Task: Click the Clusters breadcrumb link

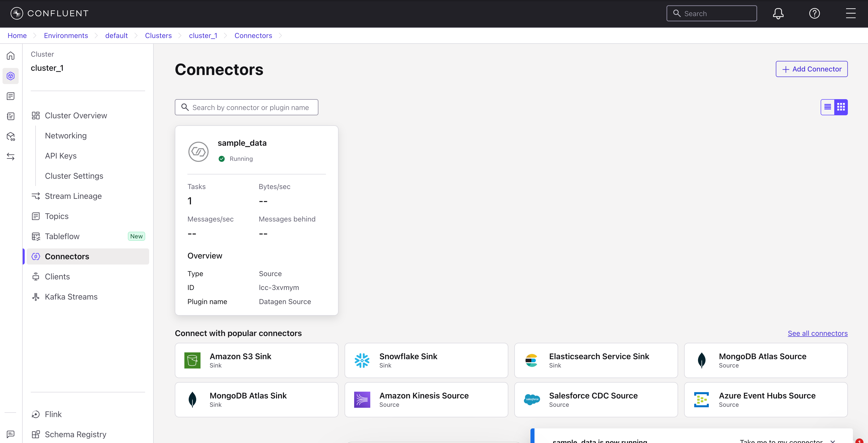Action: [x=158, y=36]
